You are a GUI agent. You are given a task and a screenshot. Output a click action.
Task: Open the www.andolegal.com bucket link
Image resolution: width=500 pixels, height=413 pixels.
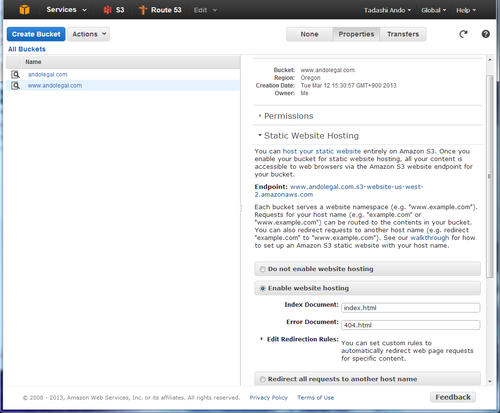coord(55,86)
